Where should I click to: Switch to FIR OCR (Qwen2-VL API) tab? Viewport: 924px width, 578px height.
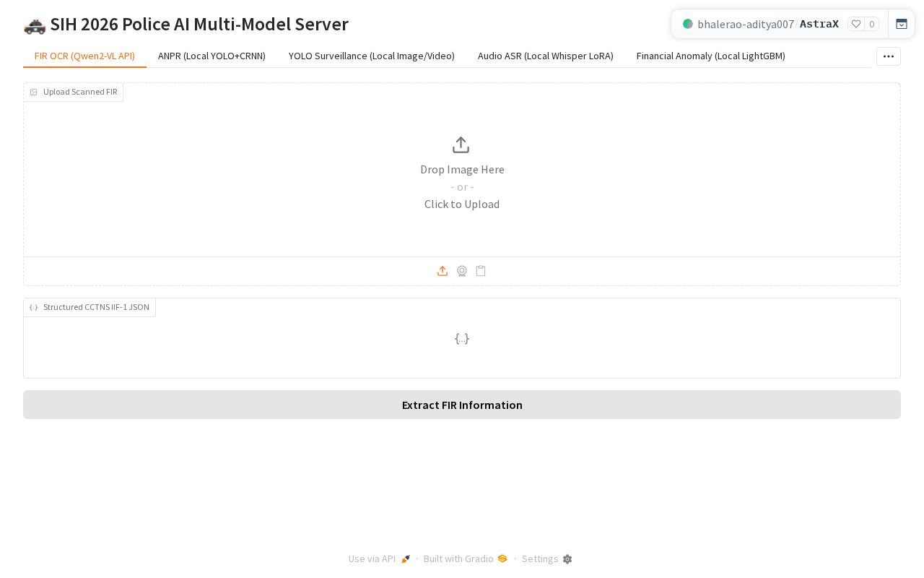click(x=84, y=56)
